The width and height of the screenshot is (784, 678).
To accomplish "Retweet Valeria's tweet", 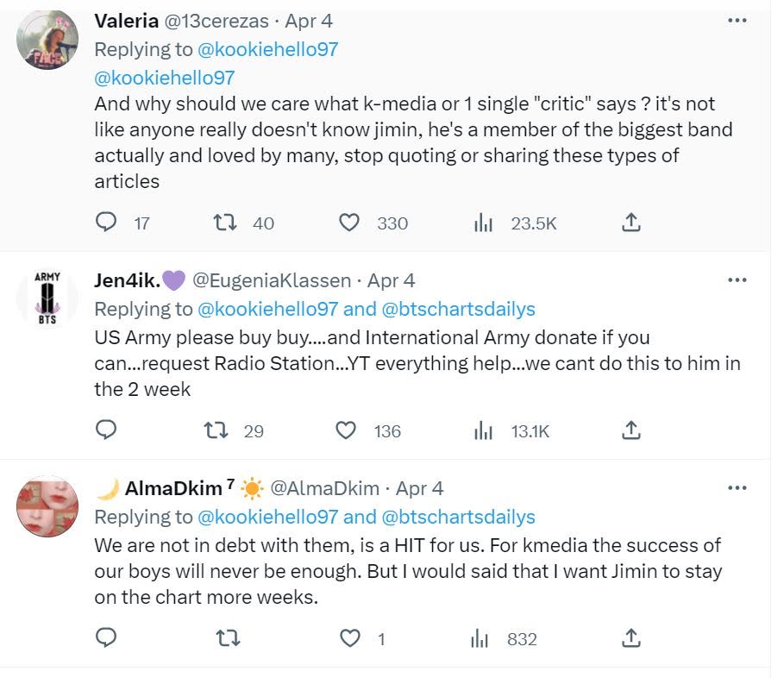I will pyautogui.click(x=223, y=223).
